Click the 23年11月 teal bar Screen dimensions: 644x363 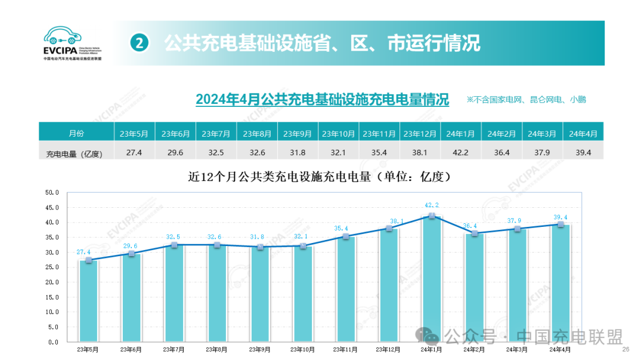346,290
